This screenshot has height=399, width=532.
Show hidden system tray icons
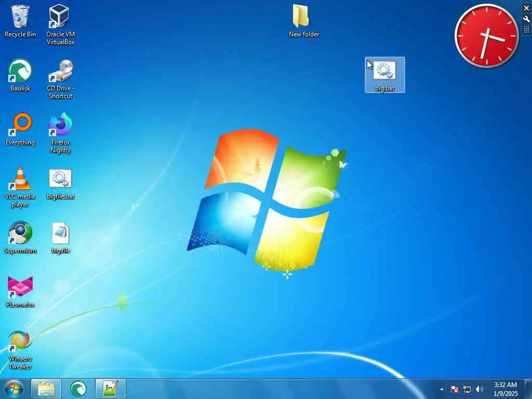(x=442, y=389)
